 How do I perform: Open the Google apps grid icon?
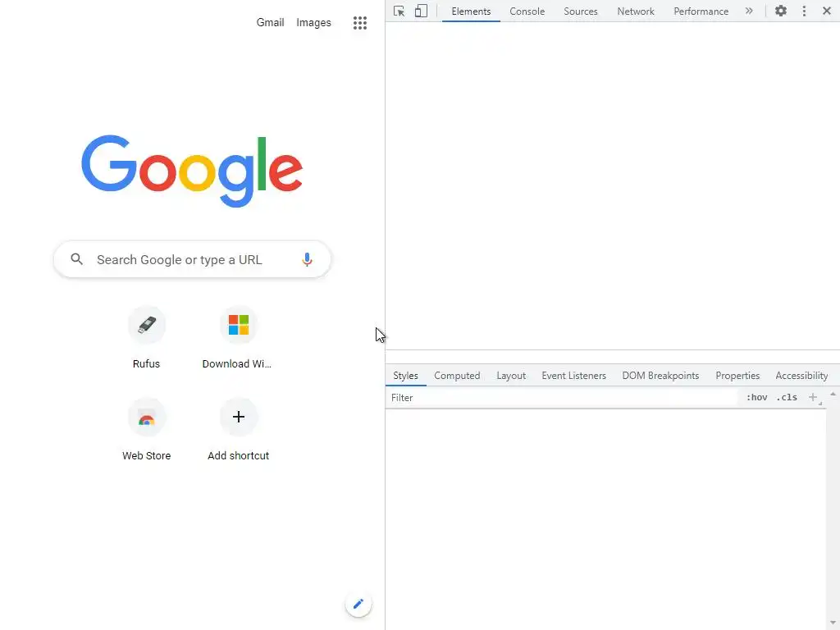(360, 22)
